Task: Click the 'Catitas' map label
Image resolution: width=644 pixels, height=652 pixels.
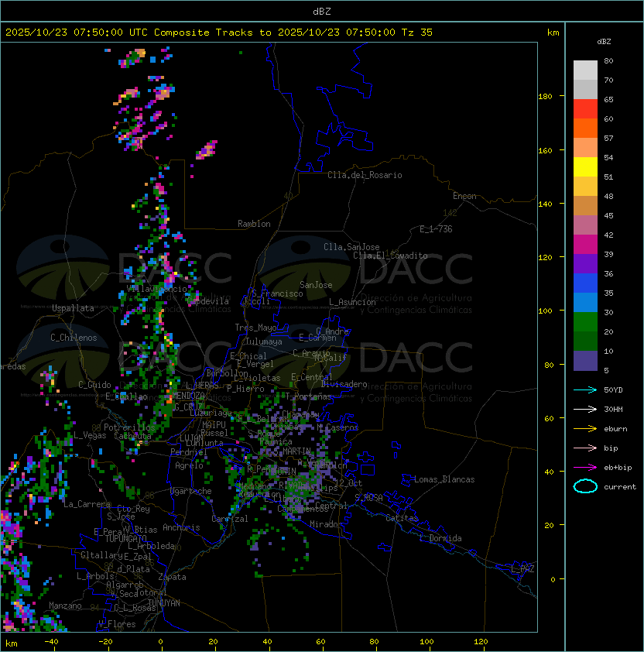Action: coord(402,518)
